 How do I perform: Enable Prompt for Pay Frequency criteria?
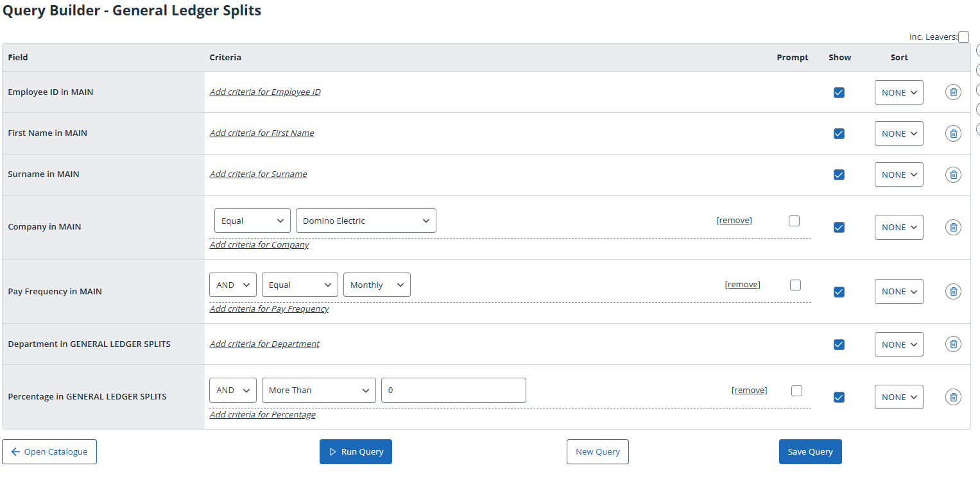pyautogui.click(x=796, y=285)
